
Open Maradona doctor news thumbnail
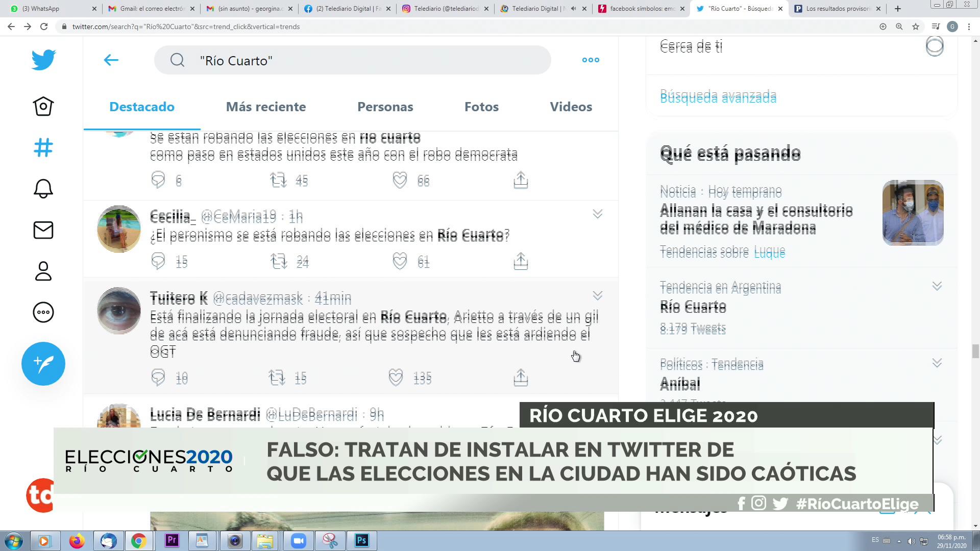(913, 213)
